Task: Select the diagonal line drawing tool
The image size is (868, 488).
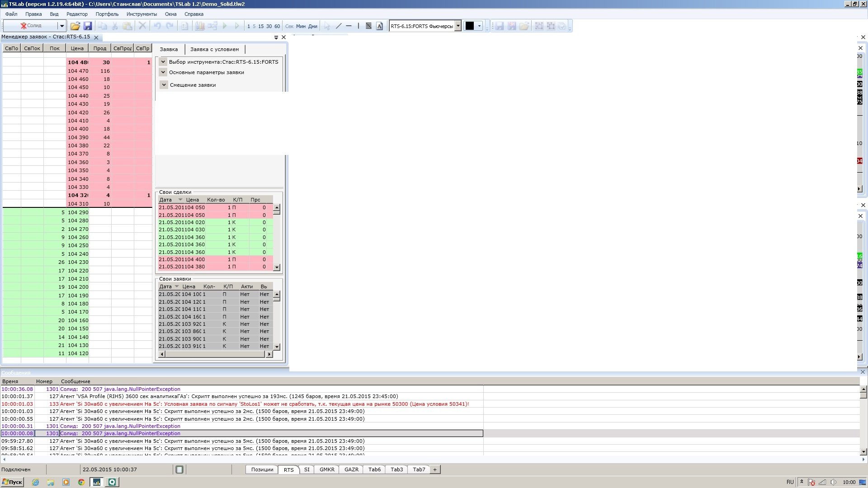Action: click(339, 26)
